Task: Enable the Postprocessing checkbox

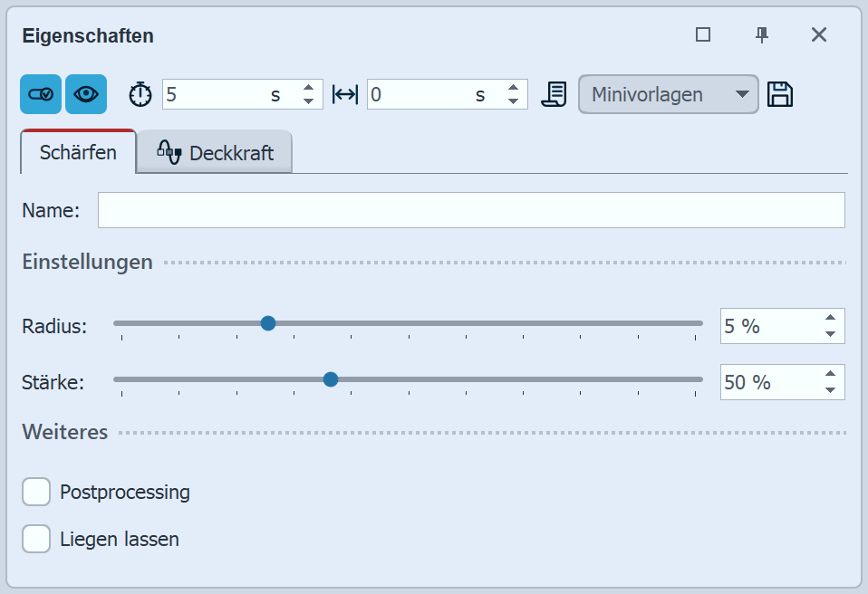Action: pyautogui.click(x=35, y=491)
